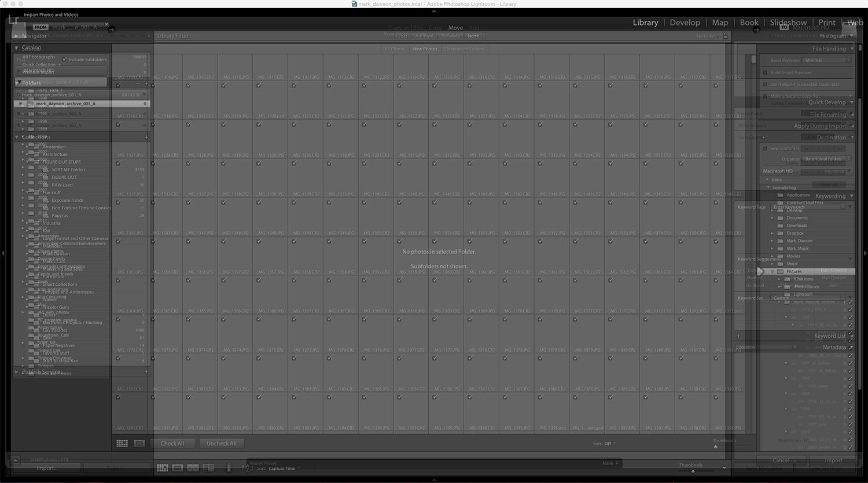Remove folder using Folders minus icon
The width and height of the screenshot is (868, 483).
coord(138,83)
